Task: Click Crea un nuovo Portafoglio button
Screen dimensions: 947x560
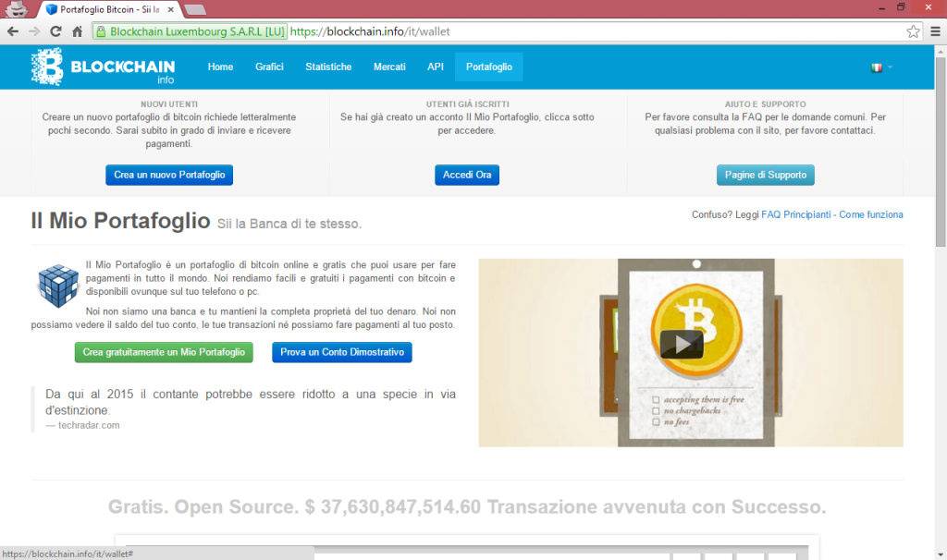Action: click(x=169, y=175)
